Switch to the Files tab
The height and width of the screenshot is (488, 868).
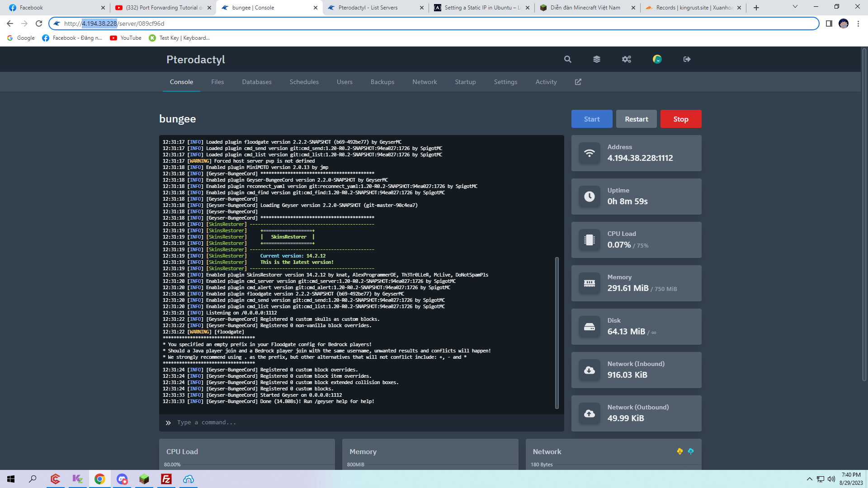(x=217, y=82)
